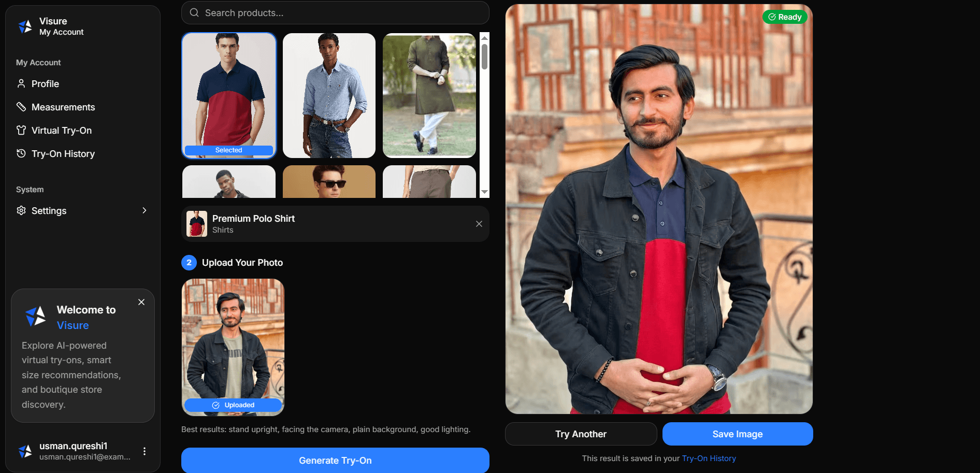Click the Settings gear icon
Image resolution: width=980 pixels, height=473 pixels.
click(21, 211)
